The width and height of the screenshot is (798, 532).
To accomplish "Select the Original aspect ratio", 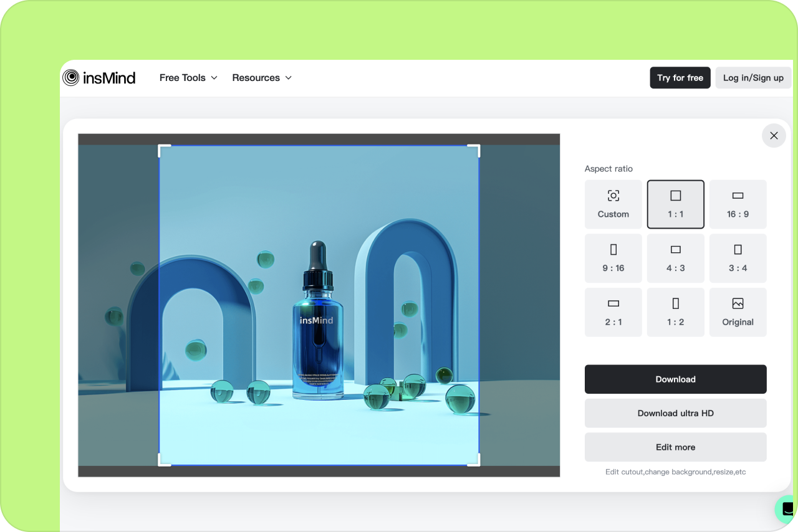I will [x=738, y=312].
